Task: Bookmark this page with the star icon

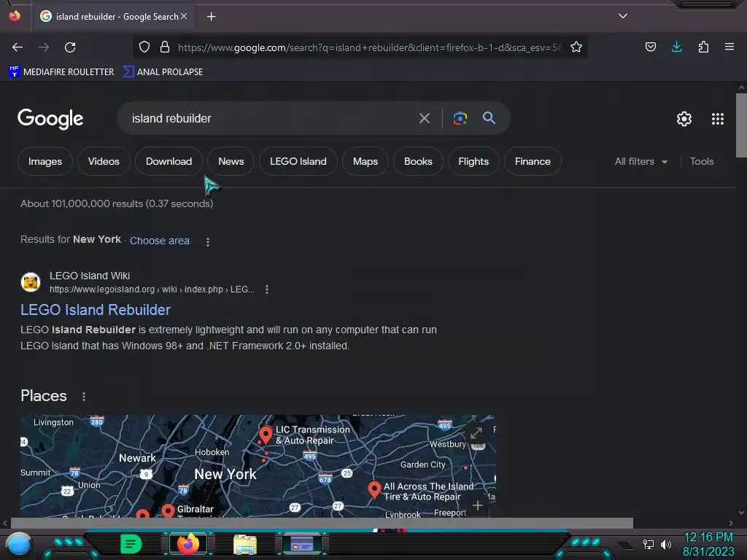Action: (576, 47)
